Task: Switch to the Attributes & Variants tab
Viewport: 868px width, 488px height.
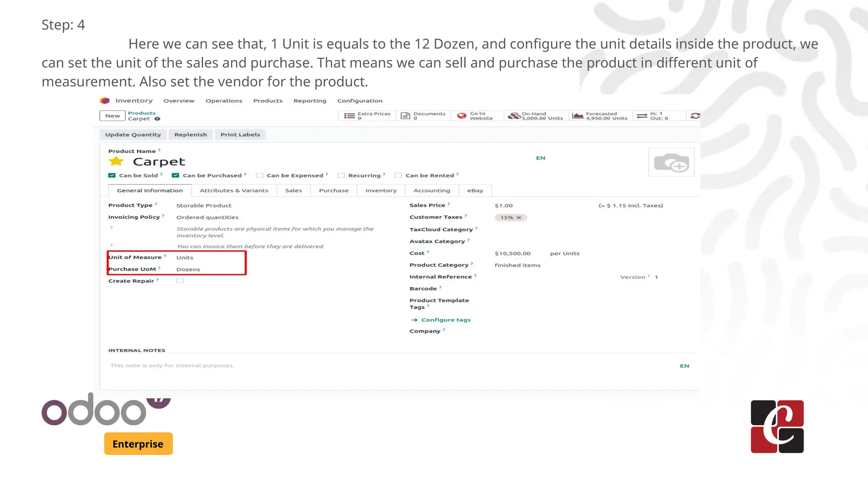Action: [234, 191]
